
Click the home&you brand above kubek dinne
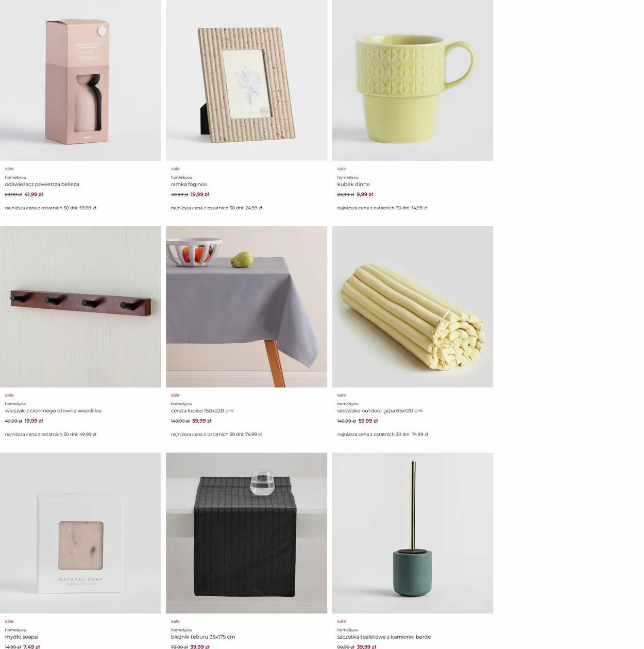[348, 177]
